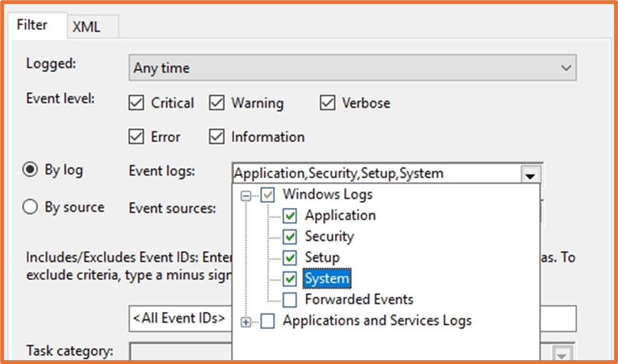This screenshot has height=364, width=618.
Task: Click the Event logs text box
Action: [x=376, y=174]
